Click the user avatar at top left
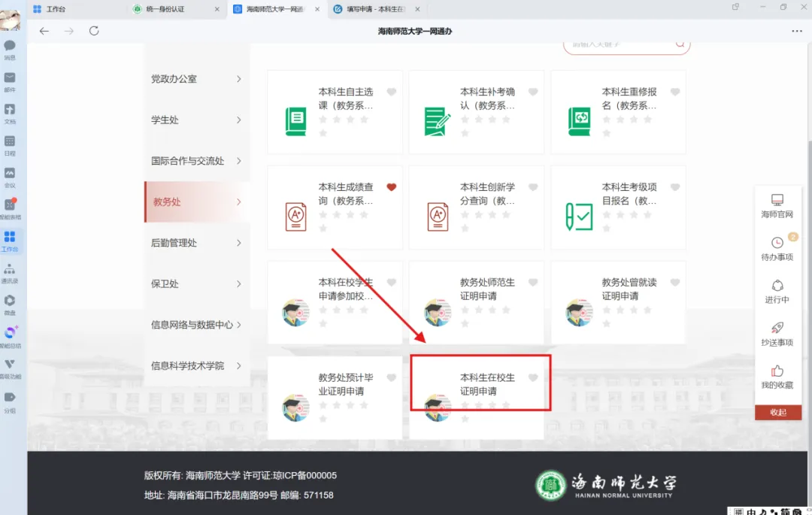Viewport: 812px width, 515px height. (x=10, y=20)
